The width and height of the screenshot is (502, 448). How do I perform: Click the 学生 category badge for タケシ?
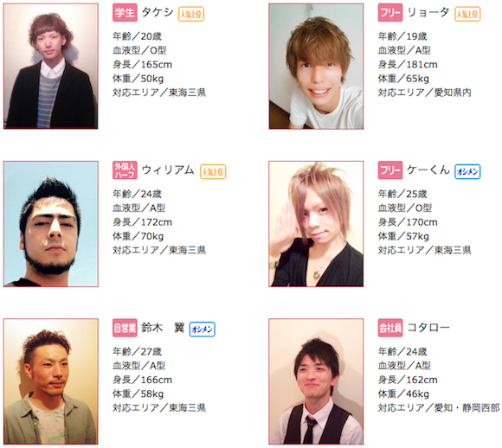125,13
